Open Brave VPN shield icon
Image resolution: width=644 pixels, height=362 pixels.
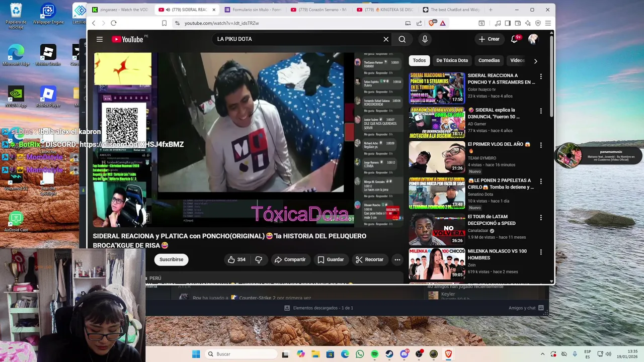click(x=538, y=23)
